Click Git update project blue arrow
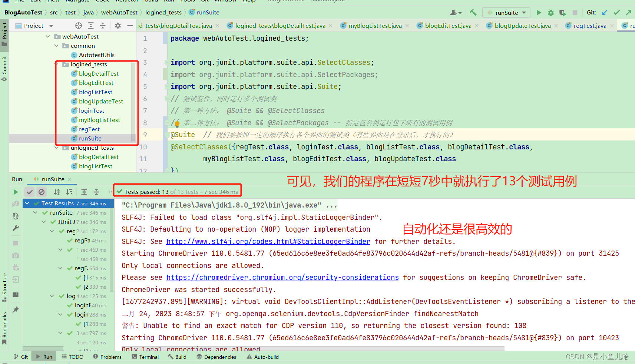Screen dimensions: 635x364 coord(605,13)
